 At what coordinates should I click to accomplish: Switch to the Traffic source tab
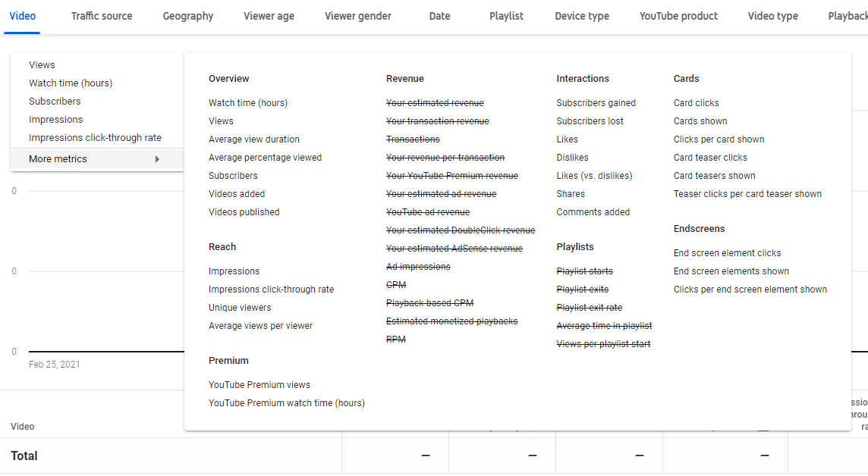click(101, 15)
